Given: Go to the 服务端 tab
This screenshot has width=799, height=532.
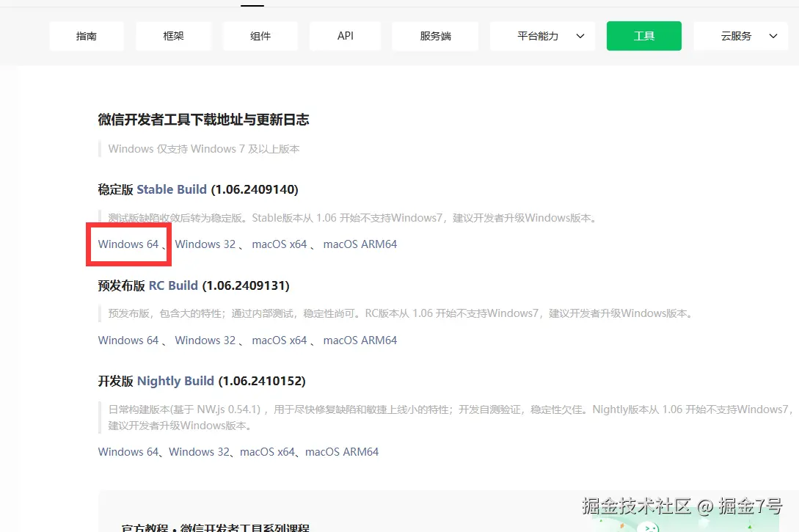Looking at the screenshot, I should tap(435, 36).
